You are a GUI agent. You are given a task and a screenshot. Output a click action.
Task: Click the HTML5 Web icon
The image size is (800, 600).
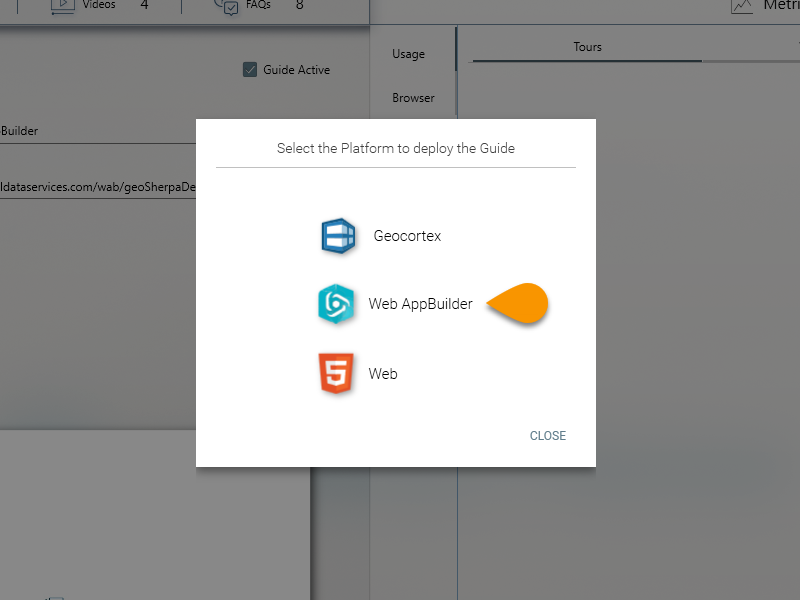coord(336,373)
